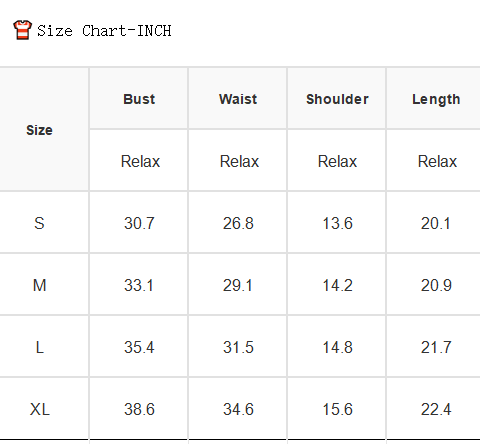Select bust value 30.7 for size S
The width and height of the screenshot is (480, 444).
tap(139, 223)
